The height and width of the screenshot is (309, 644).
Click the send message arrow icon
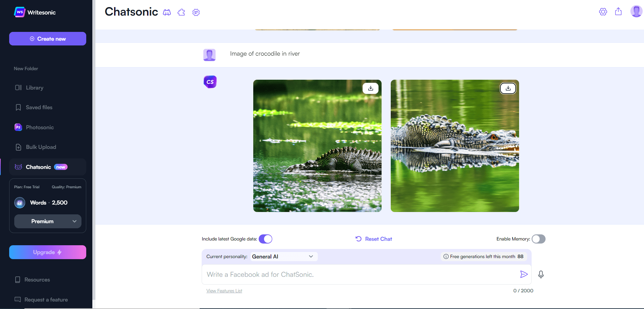pos(524,274)
